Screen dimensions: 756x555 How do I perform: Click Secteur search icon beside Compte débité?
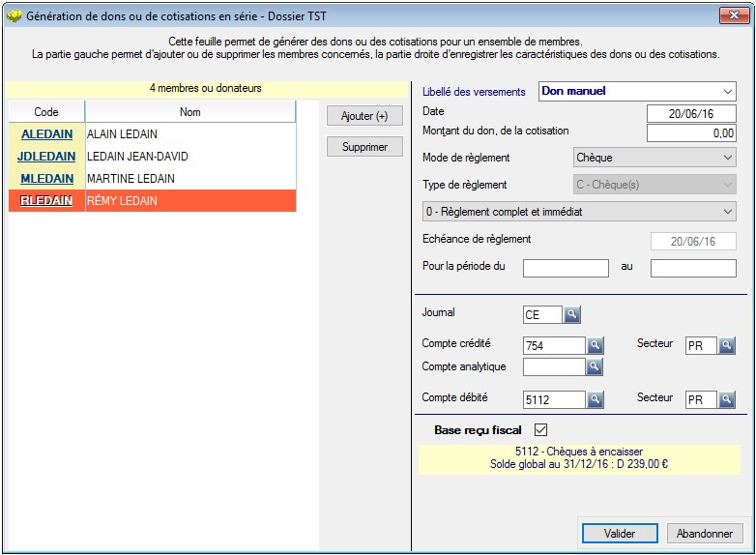727,399
